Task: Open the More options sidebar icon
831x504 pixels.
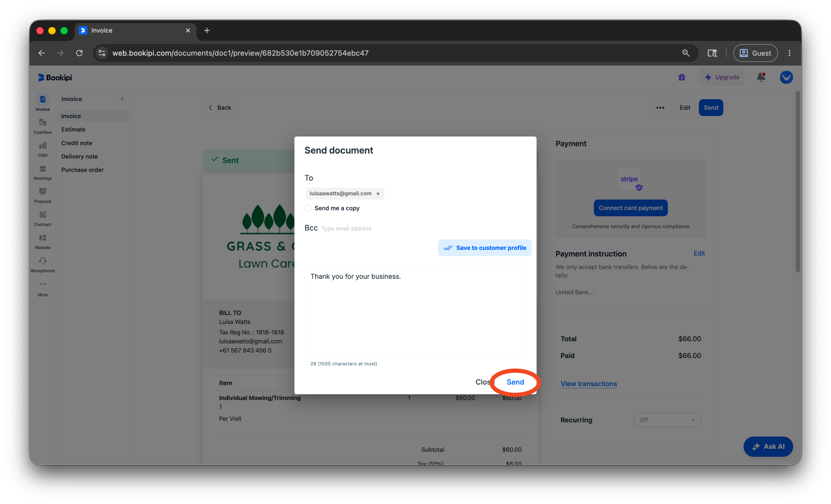Action: click(x=43, y=288)
